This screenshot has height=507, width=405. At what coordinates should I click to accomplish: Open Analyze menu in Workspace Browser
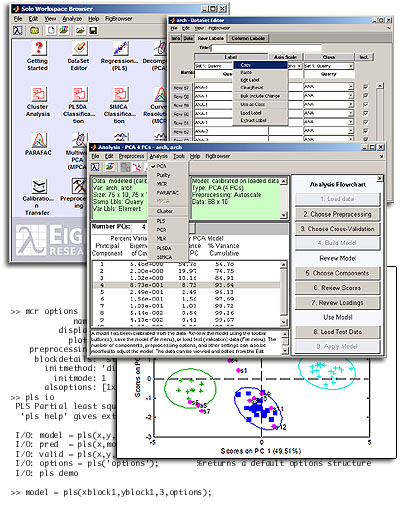point(72,19)
